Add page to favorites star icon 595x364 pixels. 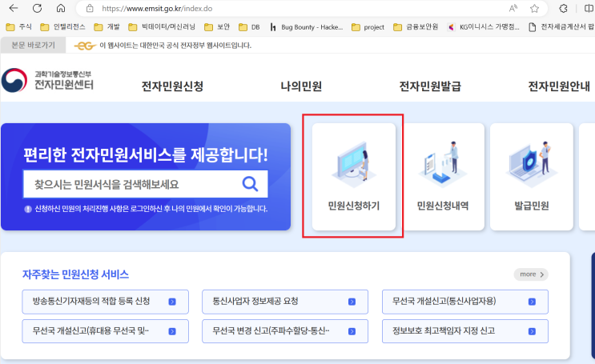pos(534,8)
